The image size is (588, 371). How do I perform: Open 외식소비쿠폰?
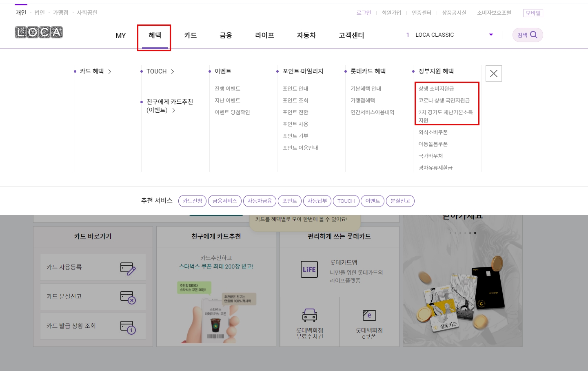click(x=433, y=132)
